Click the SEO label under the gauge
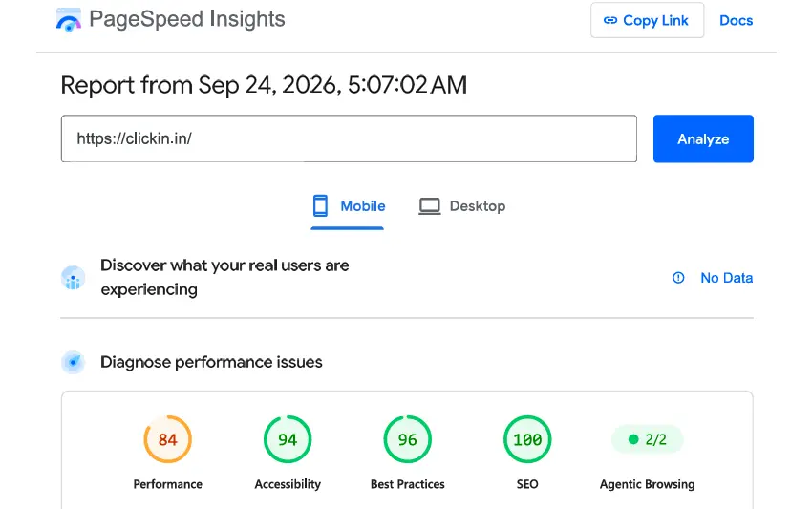This screenshot has height=509, width=812. (527, 484)
